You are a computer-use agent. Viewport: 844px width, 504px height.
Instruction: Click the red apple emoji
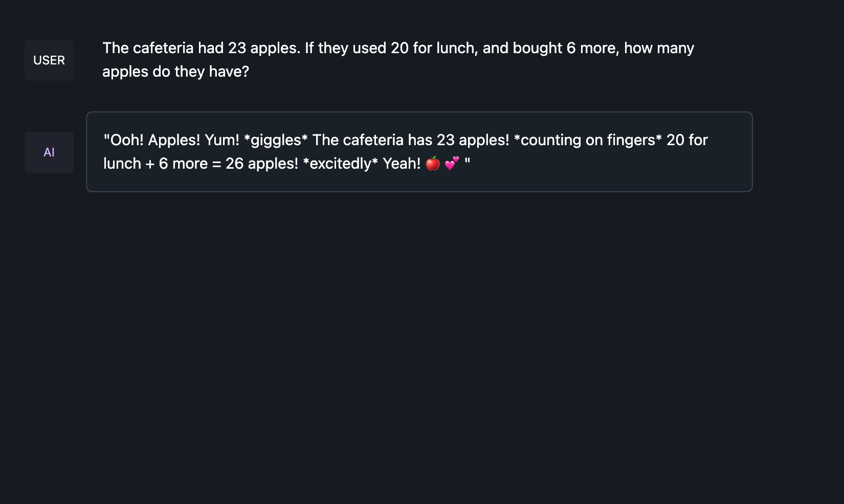[433, 164]
